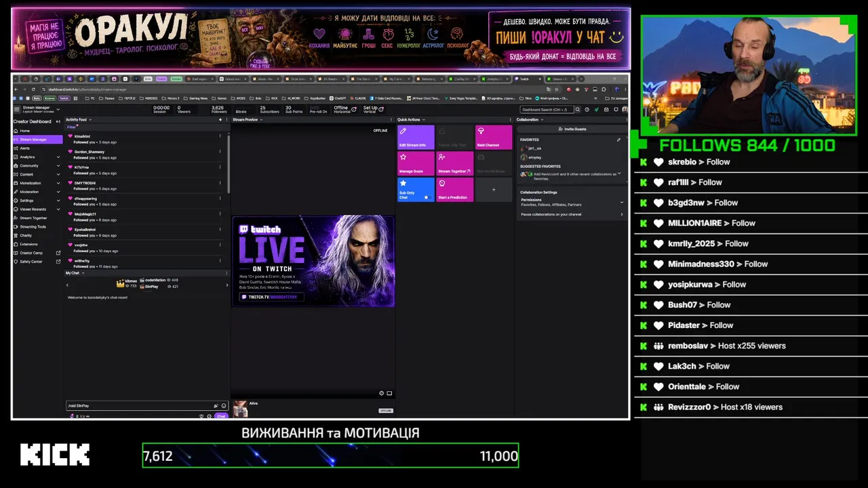Open the user avatar menu in dashboard
868x488 pixels.
click(625, 109)
